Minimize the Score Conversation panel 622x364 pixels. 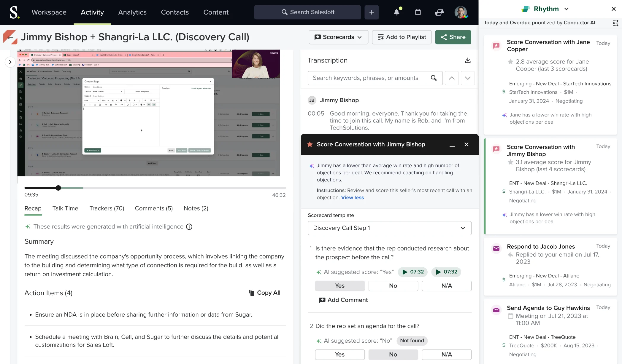click(452, 145)
